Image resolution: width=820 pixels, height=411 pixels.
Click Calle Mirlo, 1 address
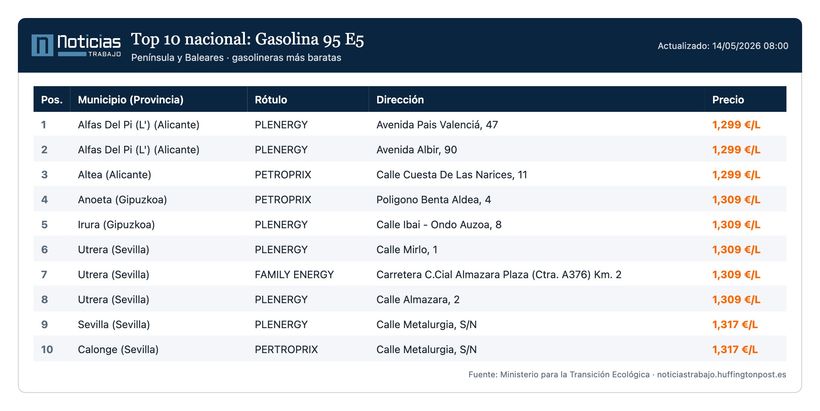(407, 249)
